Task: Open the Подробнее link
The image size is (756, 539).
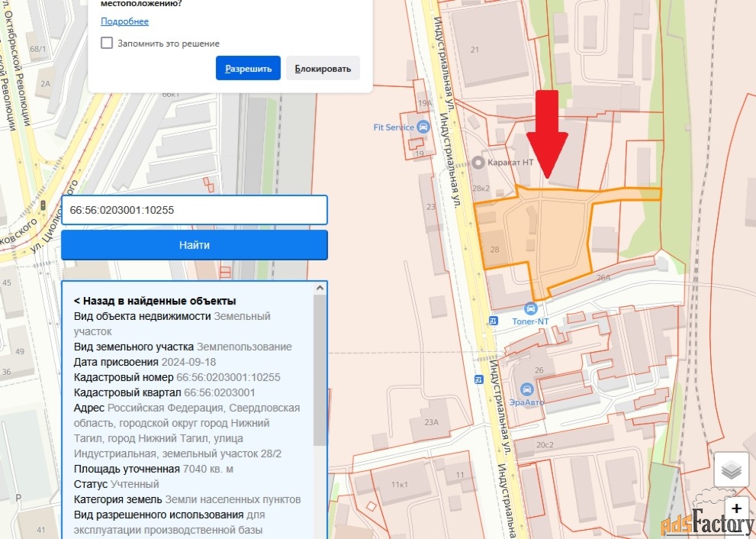Action: 124,21
